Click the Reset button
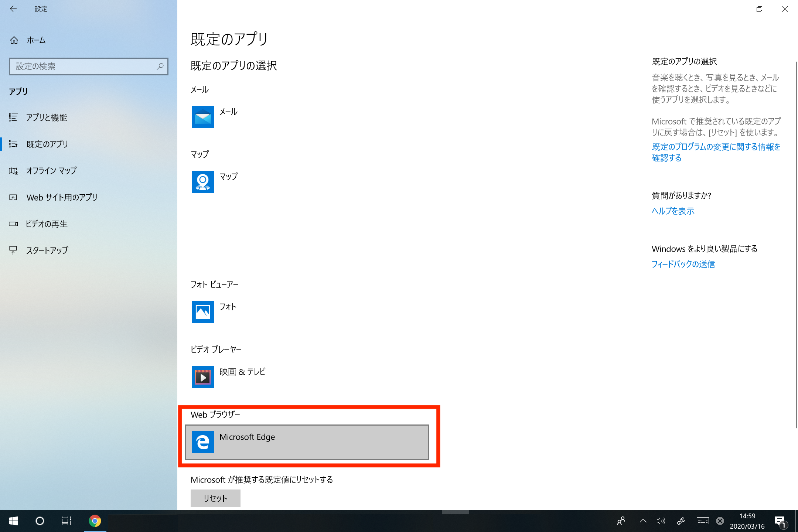The height and width of the screenshot is (532, 798). (x=215, y=498)
